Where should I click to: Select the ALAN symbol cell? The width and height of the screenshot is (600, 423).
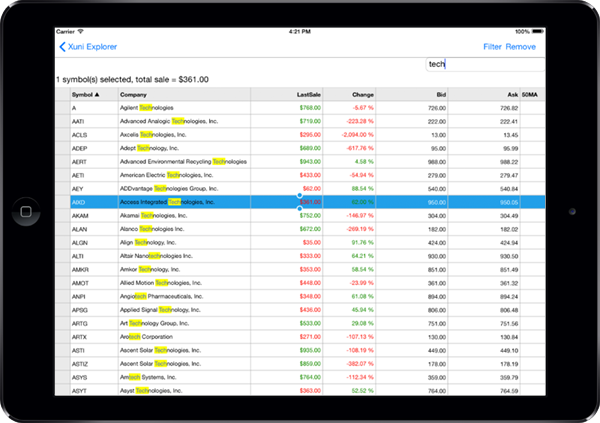(x=94, y=229)
